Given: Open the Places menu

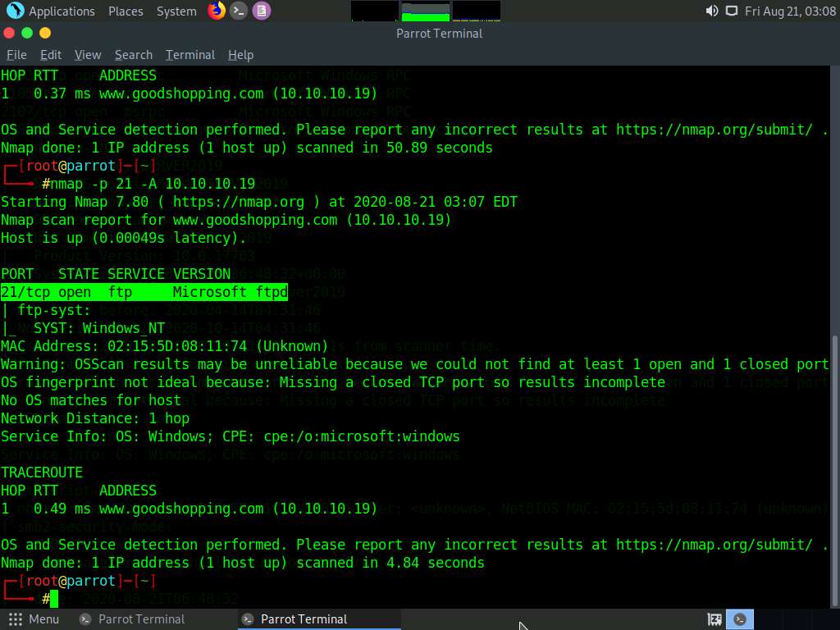Looking at the screenshot, I should [126, 11].
